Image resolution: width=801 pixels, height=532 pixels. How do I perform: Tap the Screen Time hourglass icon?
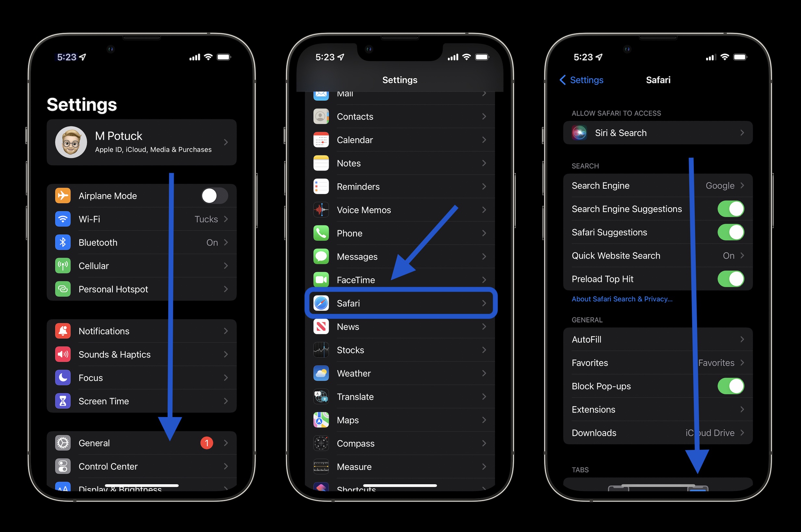tap(65, 401)
